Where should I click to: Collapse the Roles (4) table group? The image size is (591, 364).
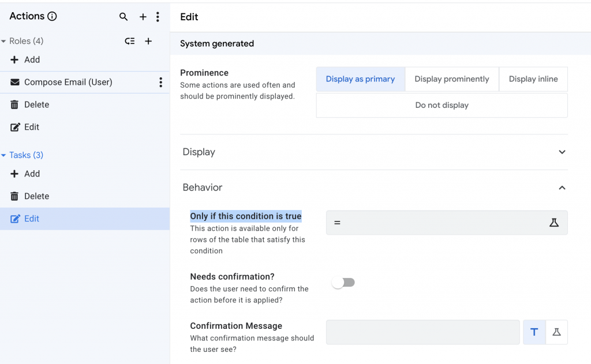[x=4, y=41]
